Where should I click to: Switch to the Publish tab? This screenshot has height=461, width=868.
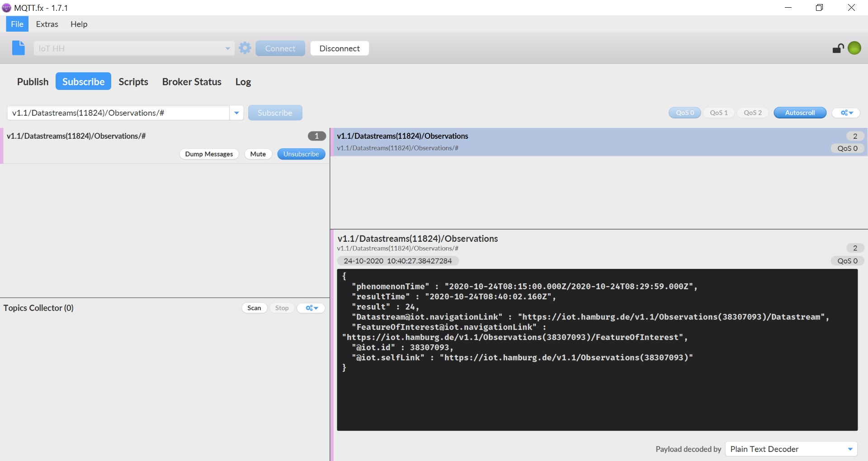point(33,81)
